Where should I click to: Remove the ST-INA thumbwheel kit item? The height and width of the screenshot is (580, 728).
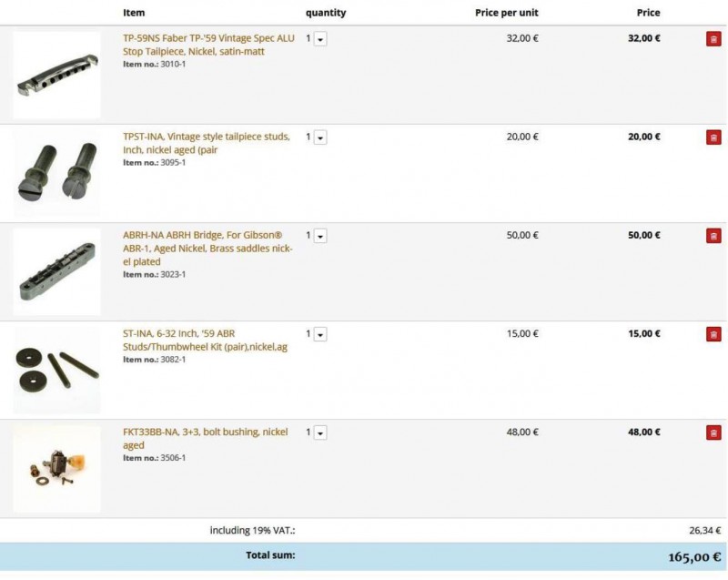tap(713, 334)
